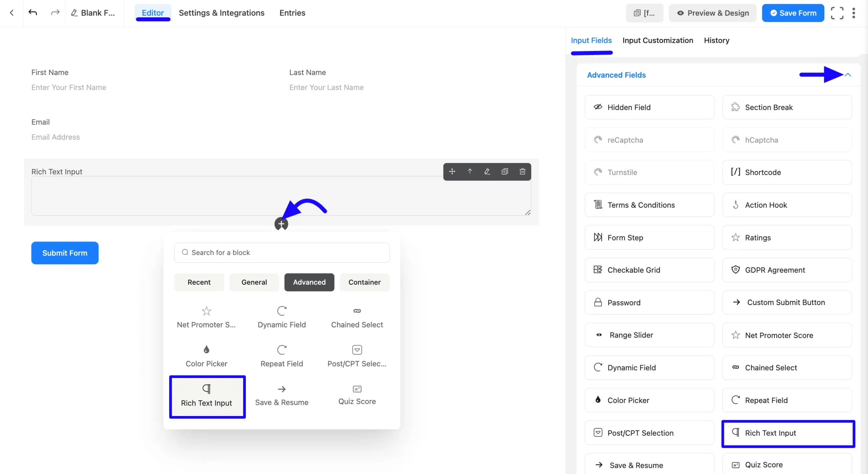Collapse the Advanced Fields section
Image resolution: width=868 pixels, height=474 pixels.
pyautogui.click(x=848, y=75)
